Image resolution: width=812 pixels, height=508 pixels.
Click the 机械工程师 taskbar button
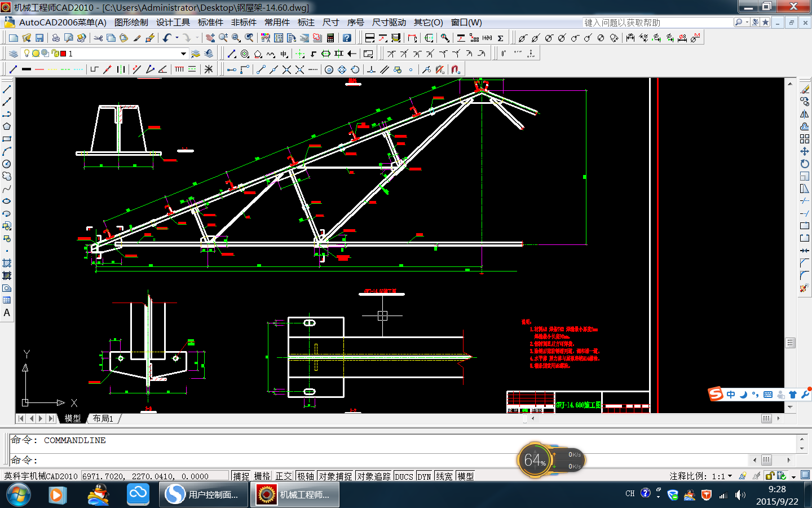pyautogui.click(x=295, y=495)
